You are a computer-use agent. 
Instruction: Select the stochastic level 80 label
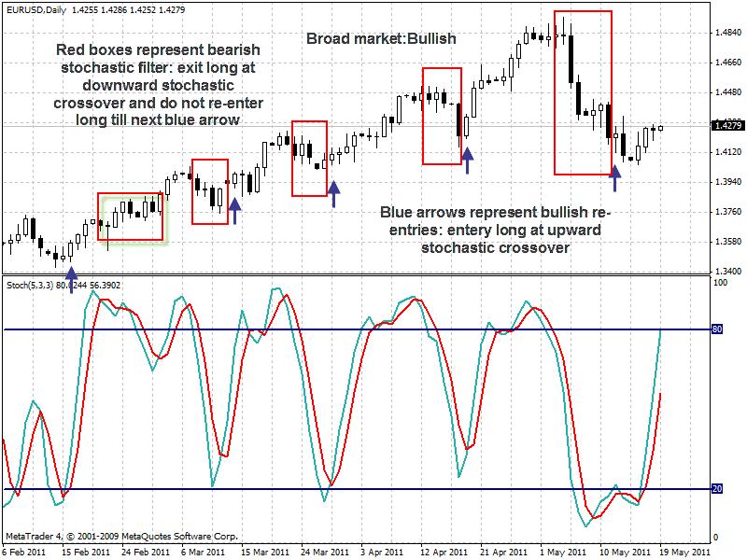(719, 329)
